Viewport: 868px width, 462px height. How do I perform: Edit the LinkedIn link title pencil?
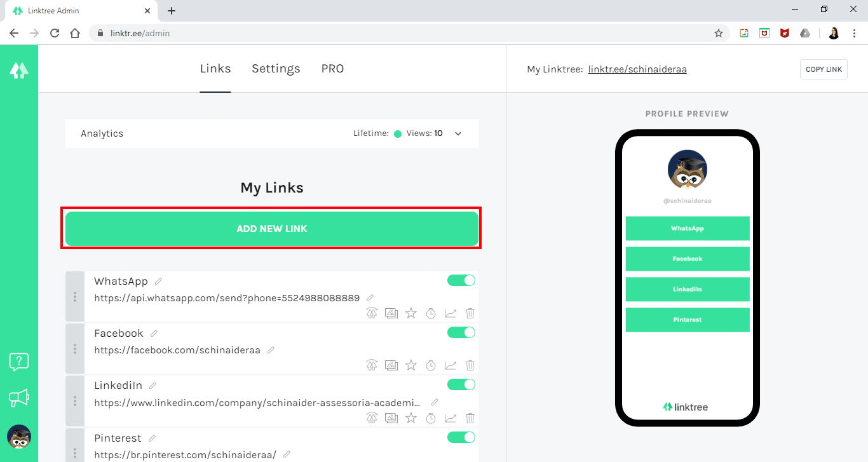point(153,385)
